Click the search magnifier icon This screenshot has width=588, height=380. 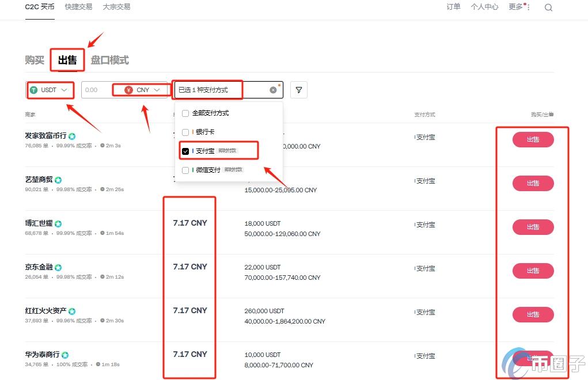[x=548, y=7]
